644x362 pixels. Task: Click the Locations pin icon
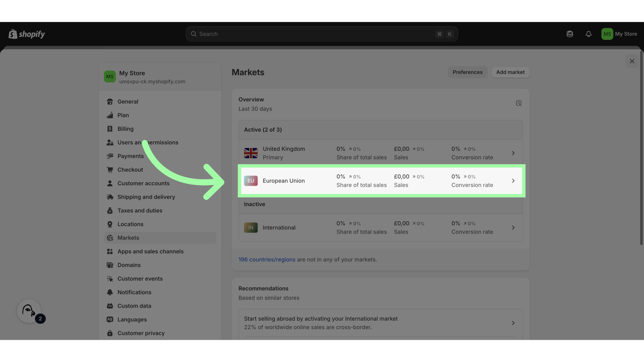point(110,224)
